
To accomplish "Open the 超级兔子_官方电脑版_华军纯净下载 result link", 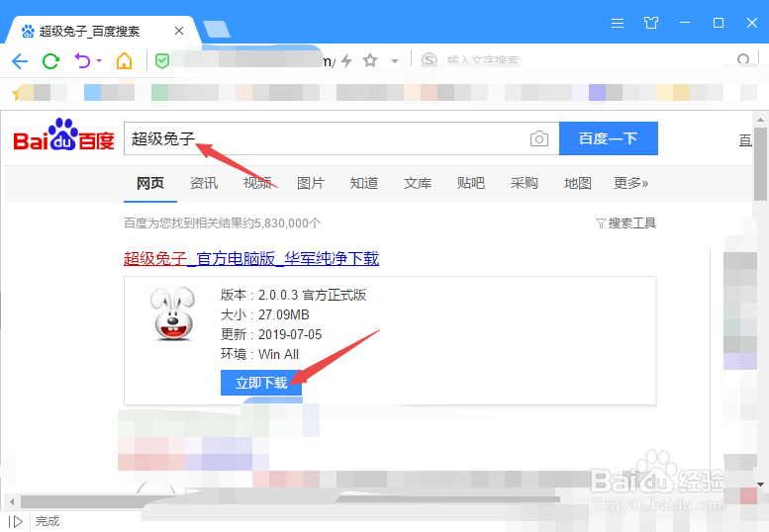I will (251, 258).
